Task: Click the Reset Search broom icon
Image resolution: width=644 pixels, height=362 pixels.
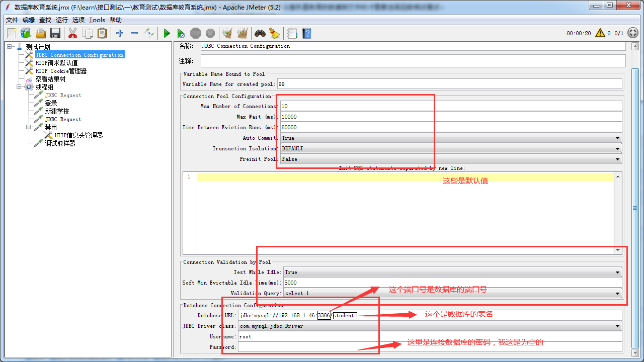Action: tap(274, 33)
